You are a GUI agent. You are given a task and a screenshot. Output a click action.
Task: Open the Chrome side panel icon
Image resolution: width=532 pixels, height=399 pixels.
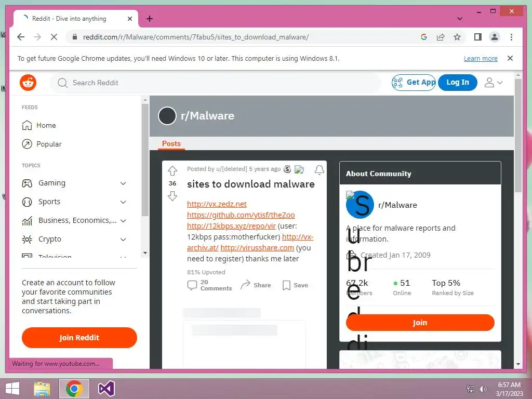click(x=478, y=37)
